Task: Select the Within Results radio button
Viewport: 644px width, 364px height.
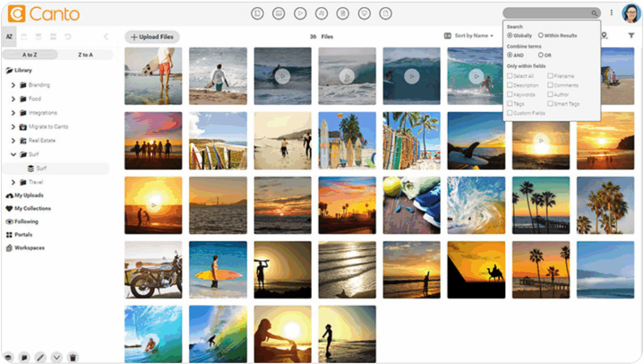Action: pos(541,36)
